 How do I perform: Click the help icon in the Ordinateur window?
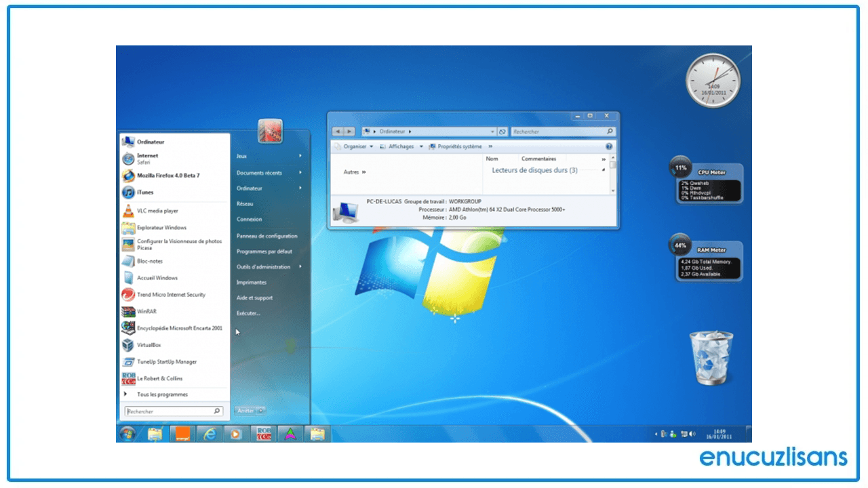(x=609, y=146)
